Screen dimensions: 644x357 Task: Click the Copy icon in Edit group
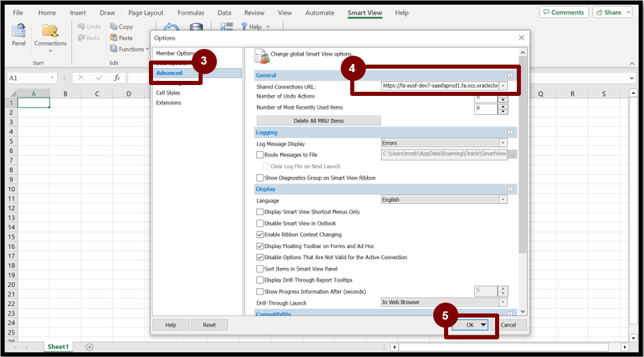coord(114,27)
